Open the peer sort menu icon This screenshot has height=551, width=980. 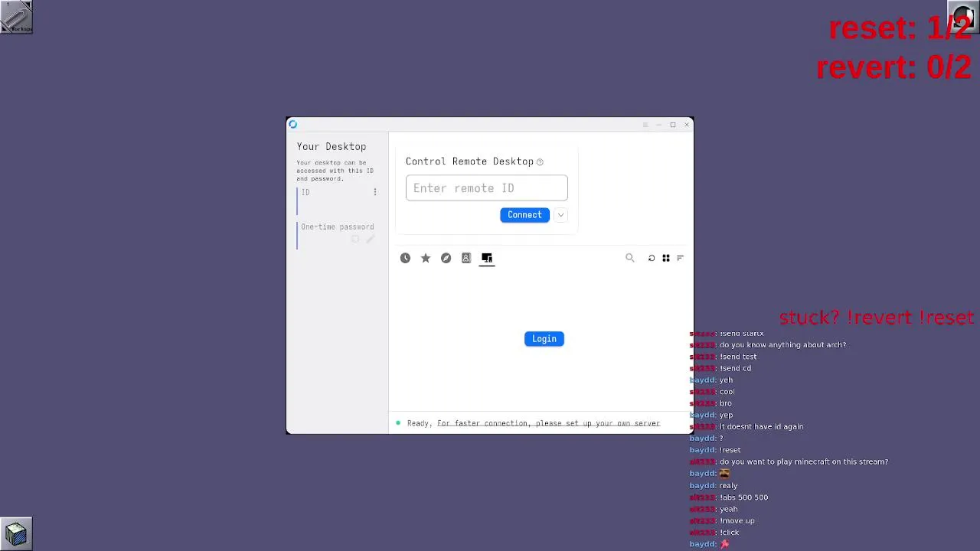pyautogui.click(x=680, y=258)
